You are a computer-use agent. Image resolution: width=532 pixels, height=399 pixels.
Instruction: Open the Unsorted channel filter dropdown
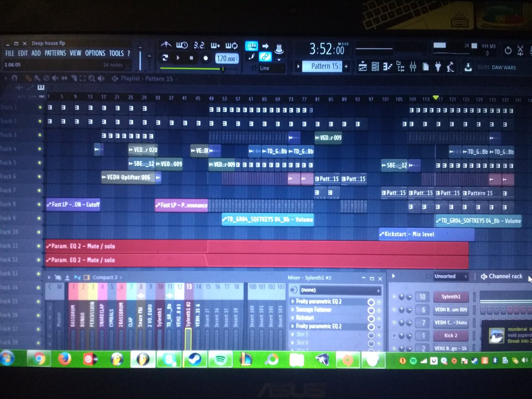click(451, 276)
